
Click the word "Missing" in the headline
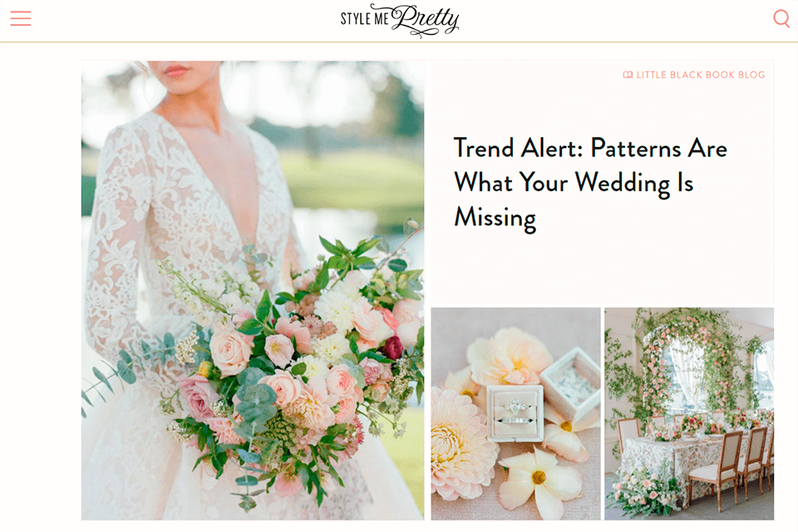coord(495,218)
